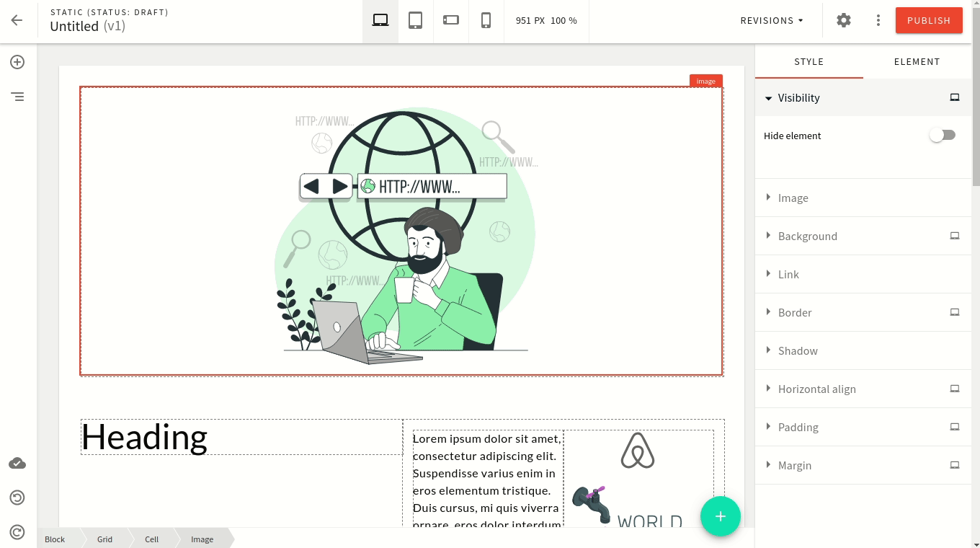Switch to landscape phone preview
This screenshot has width=980, height=548.
450,20
